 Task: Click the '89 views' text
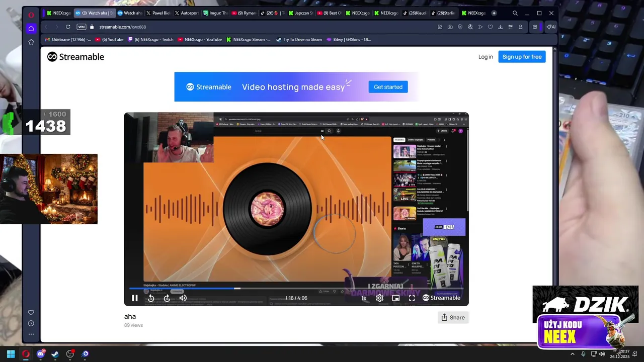tap(133, 325)
